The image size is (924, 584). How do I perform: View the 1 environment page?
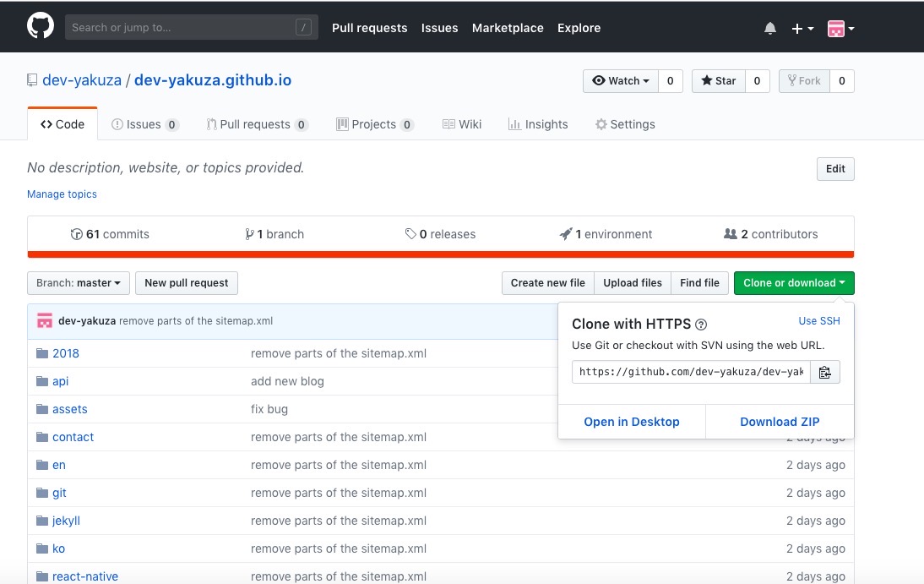tap(606, 234)
